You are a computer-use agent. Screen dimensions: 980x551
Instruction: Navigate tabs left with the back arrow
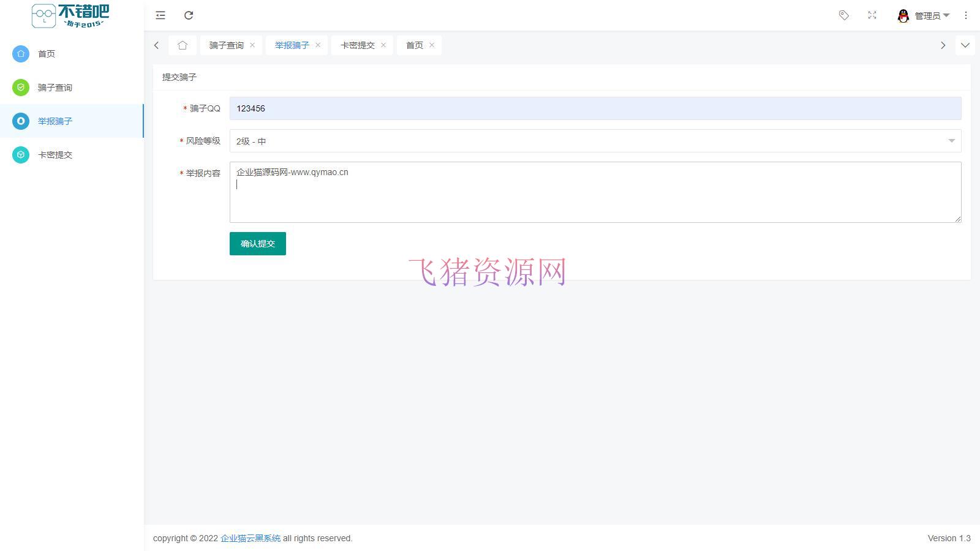point(156,45)
